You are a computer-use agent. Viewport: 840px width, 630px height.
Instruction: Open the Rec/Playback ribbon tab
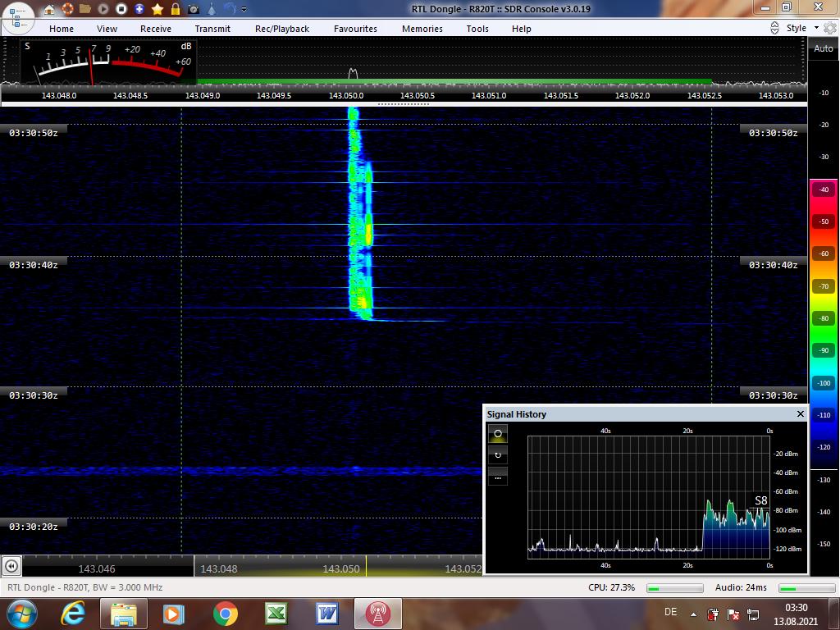coord(282,29)
